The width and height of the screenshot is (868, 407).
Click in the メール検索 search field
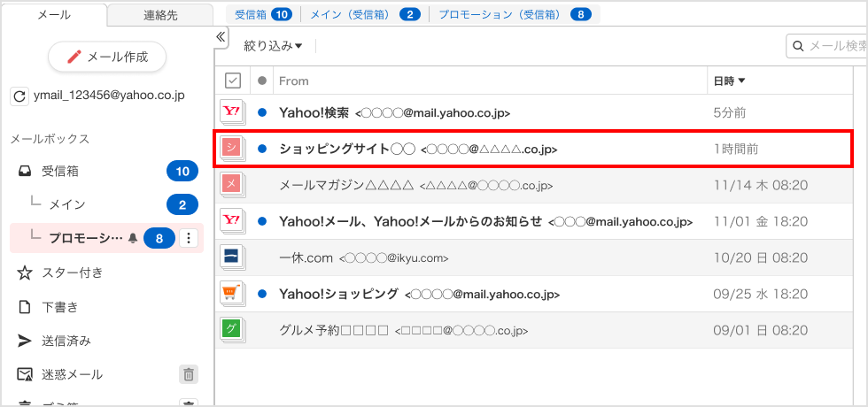826,46
